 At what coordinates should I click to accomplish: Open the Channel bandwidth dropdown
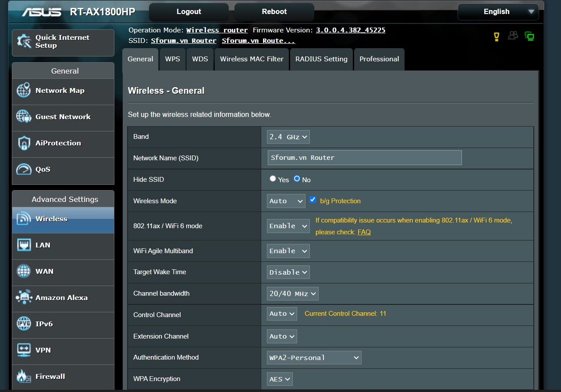pos(293,293)
